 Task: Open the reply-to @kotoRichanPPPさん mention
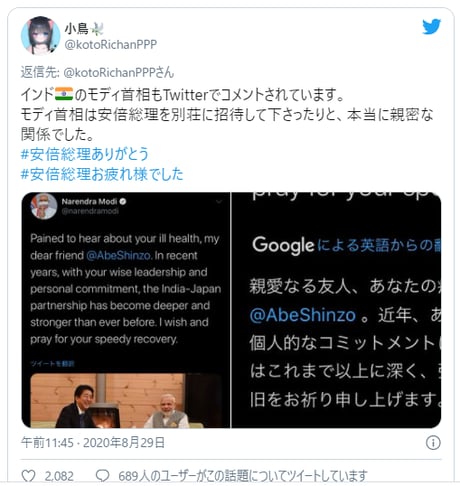[x=119, y=72]
